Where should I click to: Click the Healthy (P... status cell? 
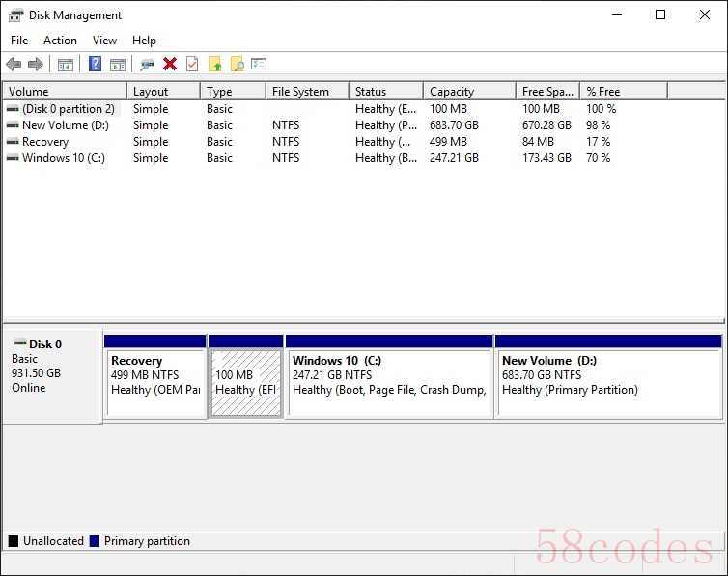pyautogui.click(x=386, y=125)
